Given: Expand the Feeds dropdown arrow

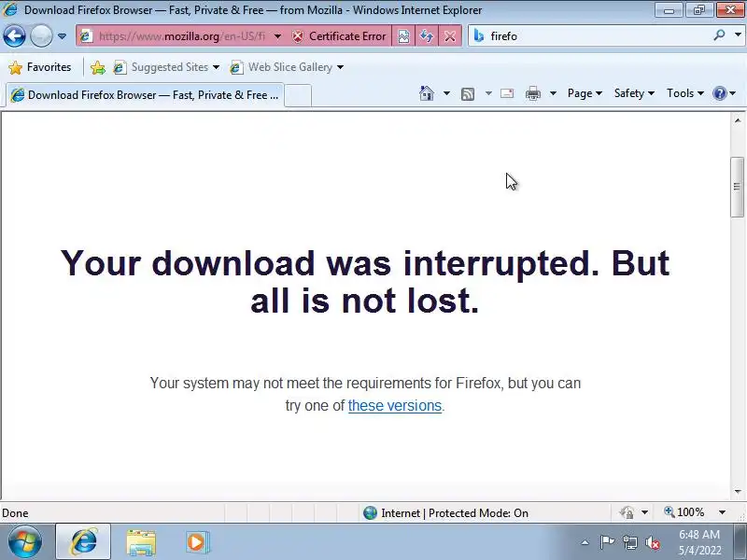Looking at the screenshot, I should 488,93.
